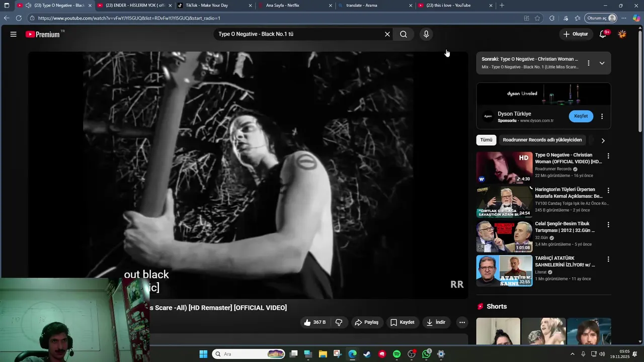Close the Type O Negative browser tab
644x362 pixels.
point(90,6)
